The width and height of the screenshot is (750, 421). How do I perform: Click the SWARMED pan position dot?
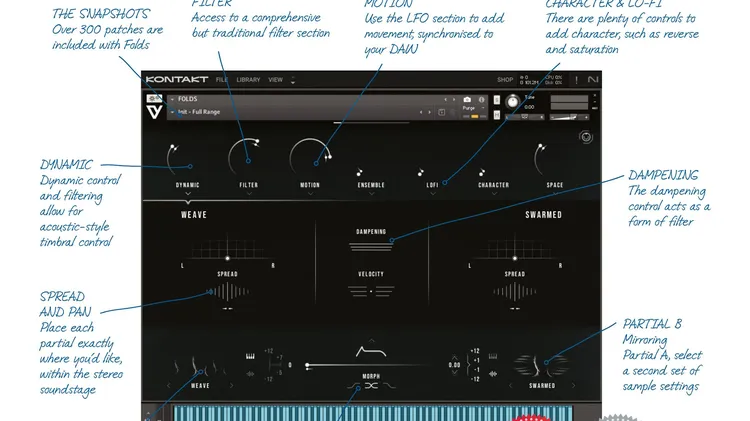(515, 258)
